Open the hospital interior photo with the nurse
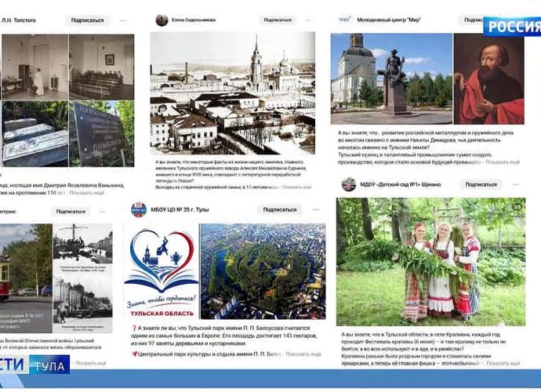Image resolution: width=541 pixels, height=392 pixels. [x=34, y=67]
